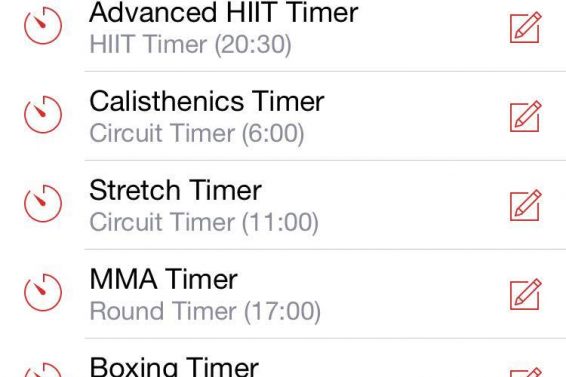Edit the Advanced HIIT Timer
This screenshot has height=377, width=566.
pos(525,28)
